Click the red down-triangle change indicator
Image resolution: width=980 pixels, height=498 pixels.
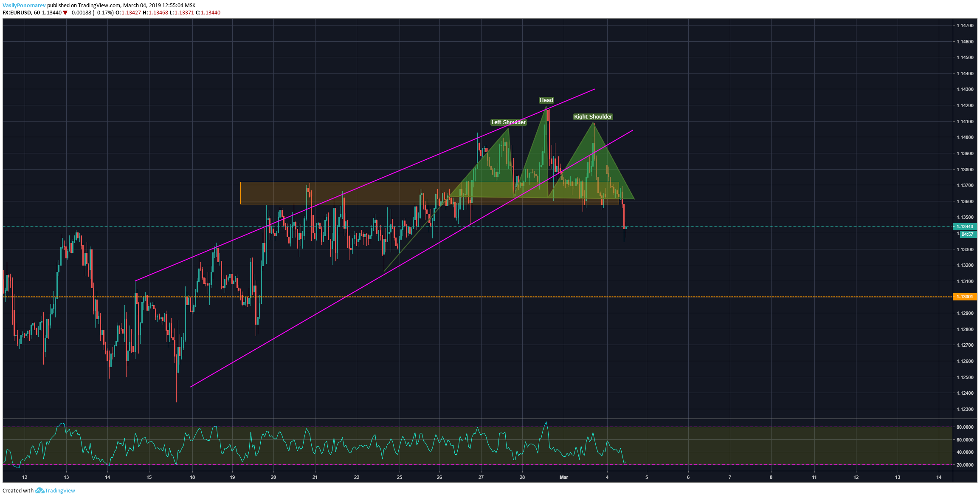click(65, 13)
